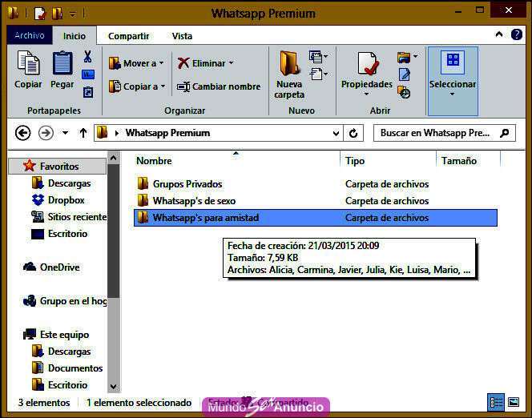This screenshot has height=418, width=532.
Task: Click the Copy path icon below scissors
Action: click(x=88, y=74)
